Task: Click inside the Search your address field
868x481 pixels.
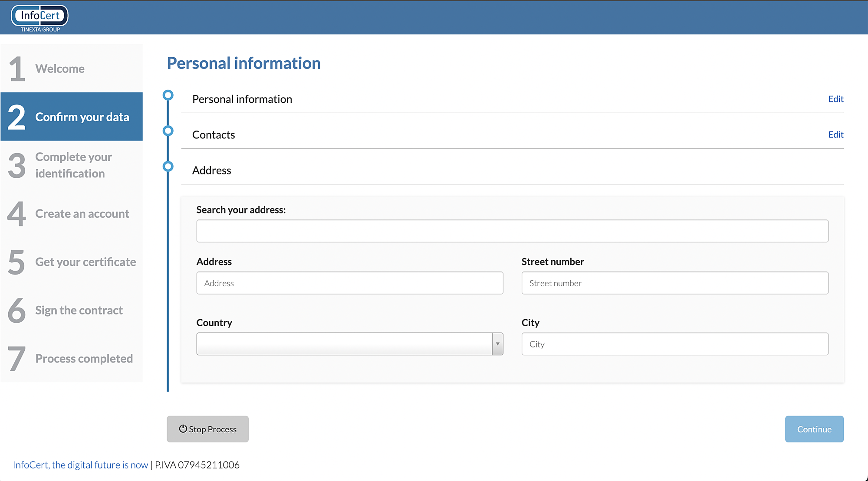Action: click(512, 231)
